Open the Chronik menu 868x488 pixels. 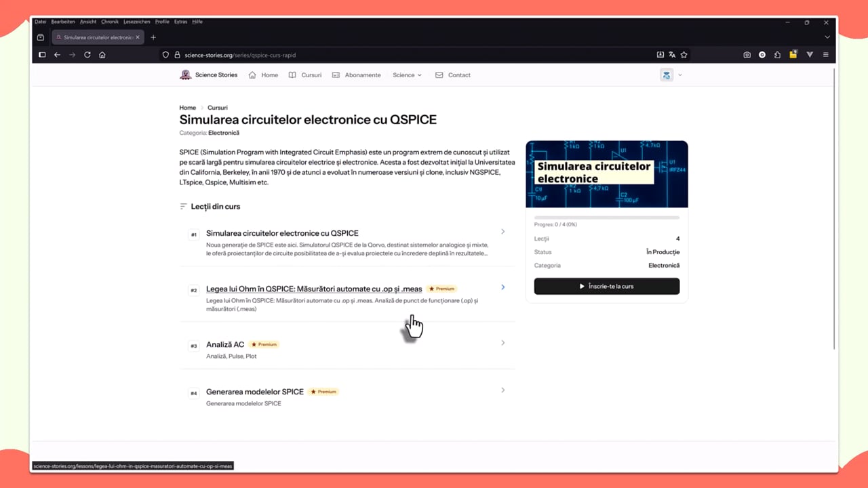point(110,22)
